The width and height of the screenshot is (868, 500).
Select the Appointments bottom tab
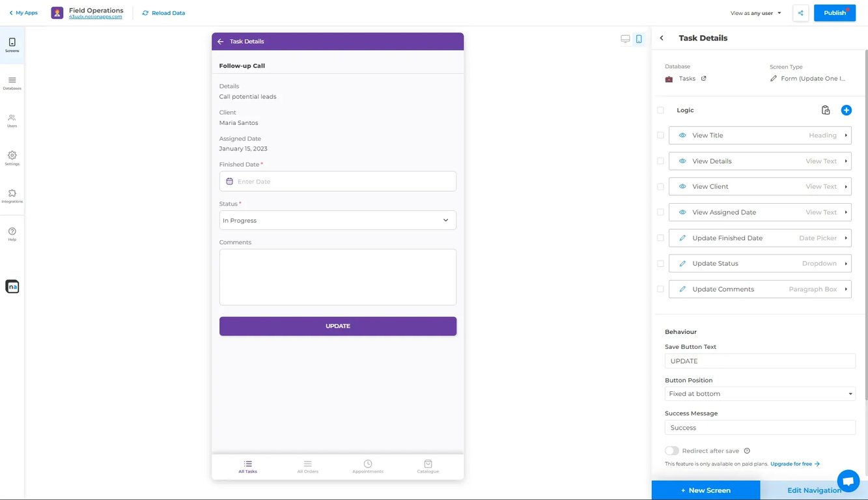click(368, 467)
